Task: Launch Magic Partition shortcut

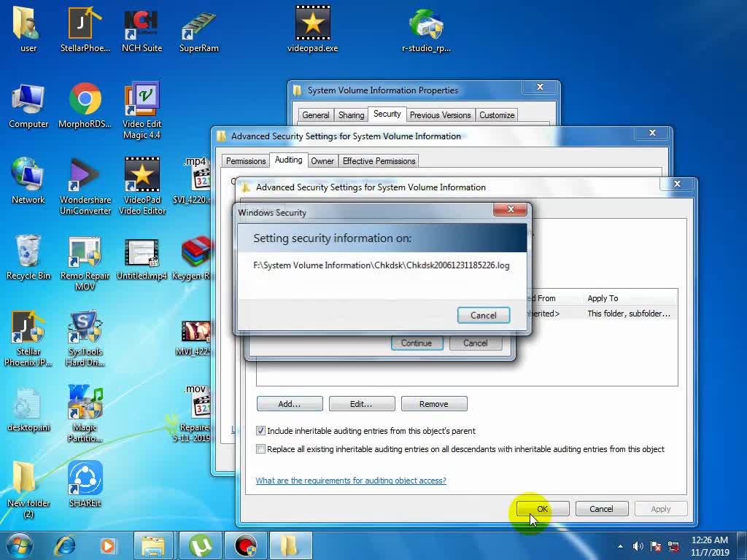Action: click(x=85, y=413)
